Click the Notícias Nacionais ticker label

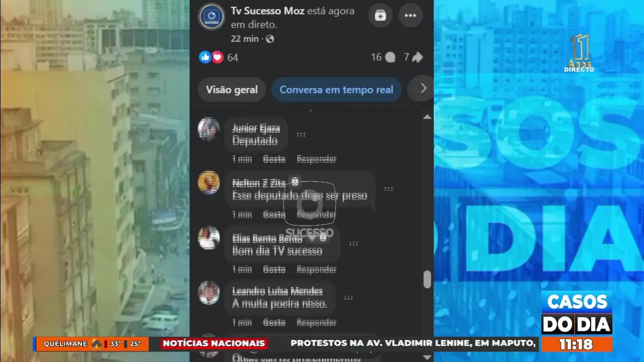[x=214, y=343]
